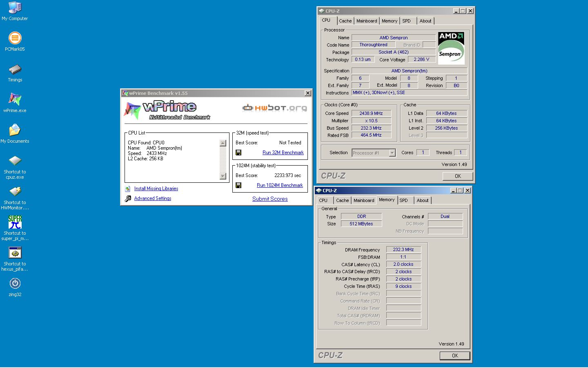588x368 pixels.
Task: Select the Timings desktop icon
Action: tap(15, 69)
